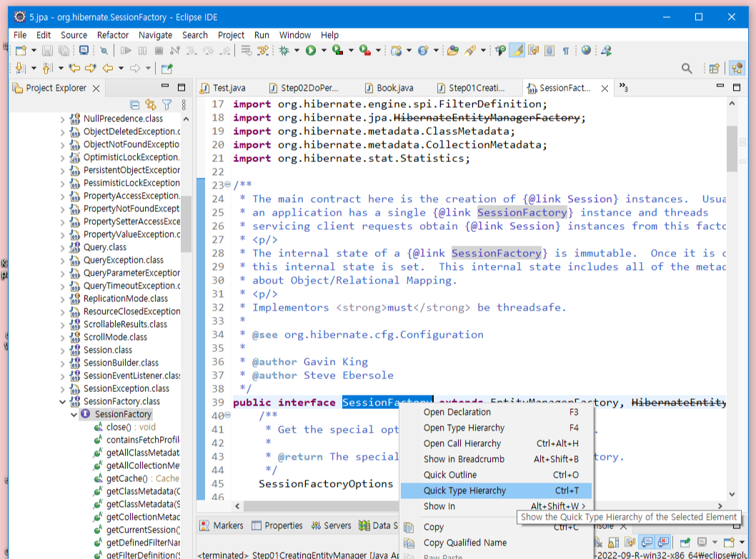Collapse the SessionFactory interface node
Image resolution: width=756 pixels, height=559 pixels.
coord(74,414)
